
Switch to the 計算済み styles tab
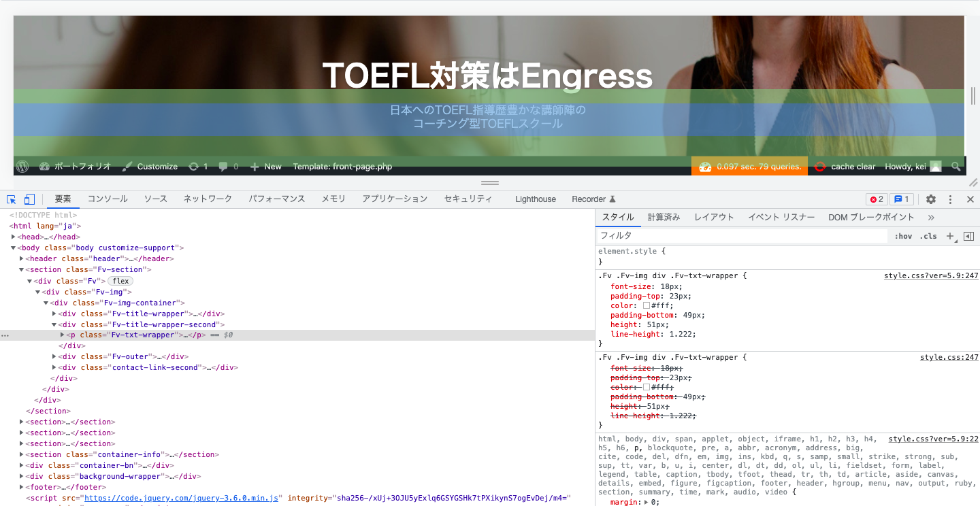tap(664, 218)
